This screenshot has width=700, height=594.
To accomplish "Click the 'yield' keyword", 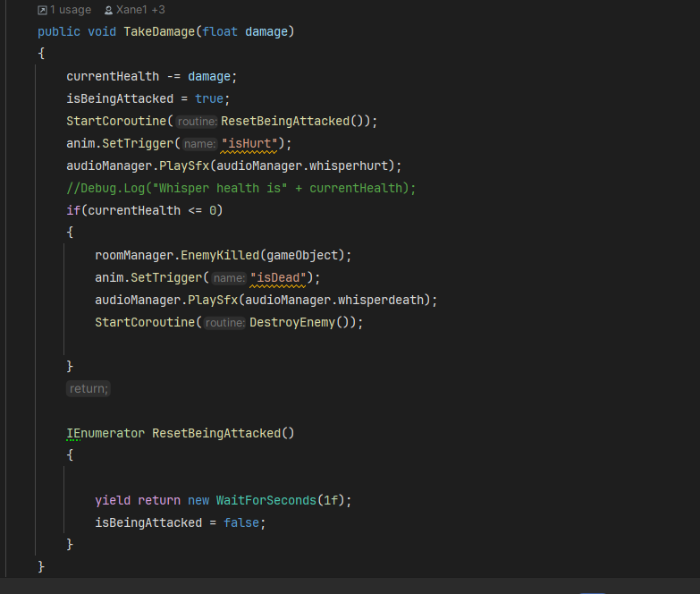I will pos(113,500).
